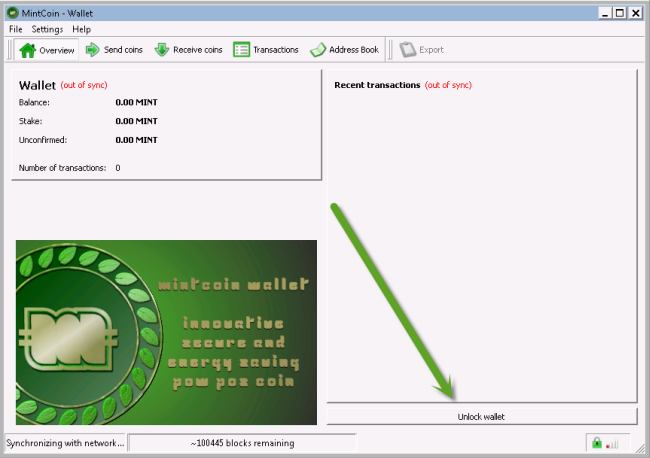Close the MintCoin wallet window
Image resolution: width=650 pixels, height=458 pixels.
point(635,13)
